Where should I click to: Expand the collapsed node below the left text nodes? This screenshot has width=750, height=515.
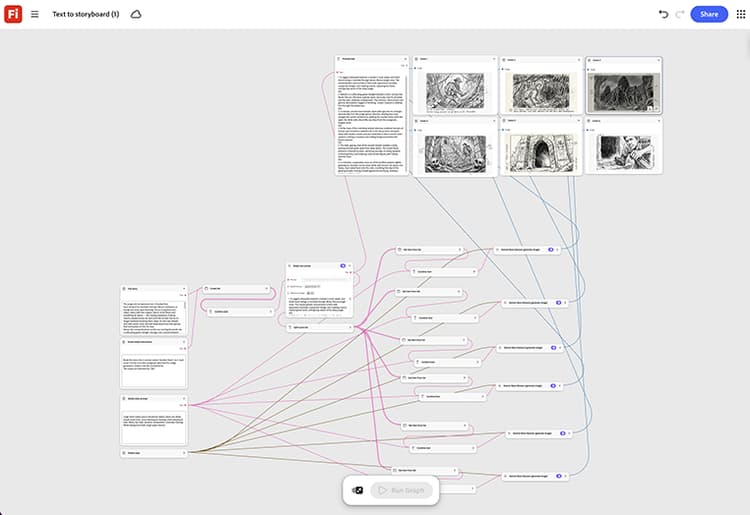click(184, 453)
